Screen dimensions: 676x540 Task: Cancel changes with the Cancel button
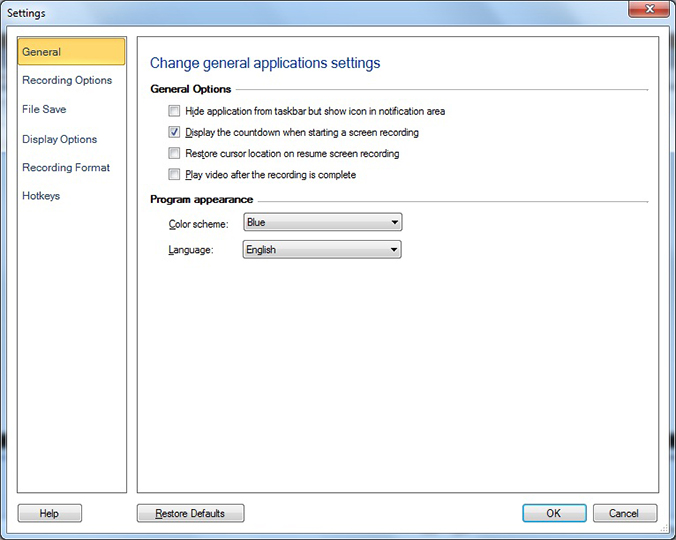tap(624, 513)
